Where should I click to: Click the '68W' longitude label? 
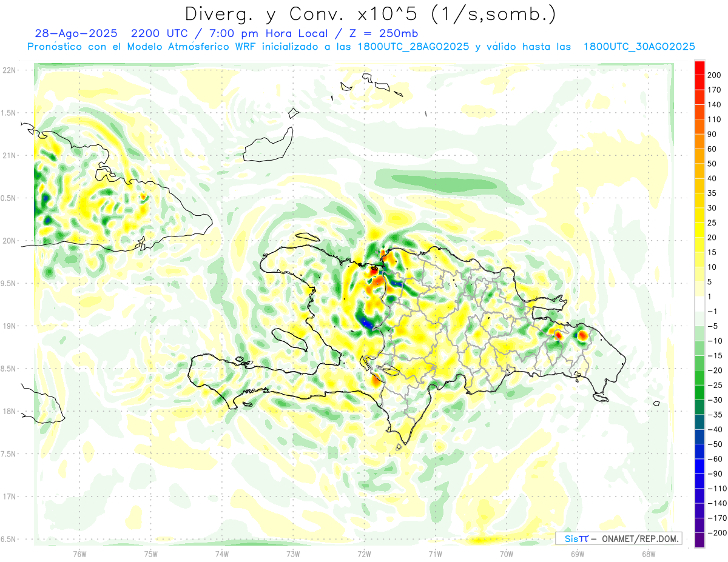(x=649, y=554)
